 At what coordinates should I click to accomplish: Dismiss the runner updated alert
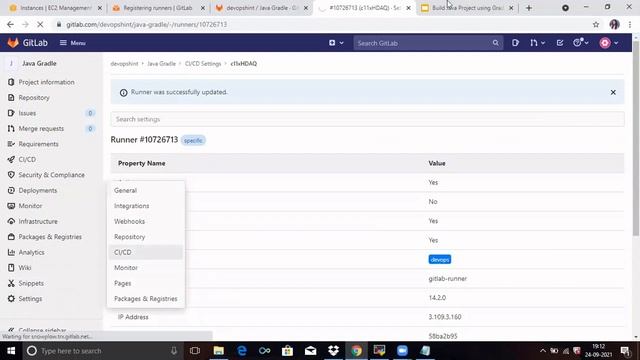click(x=613, y=93)
